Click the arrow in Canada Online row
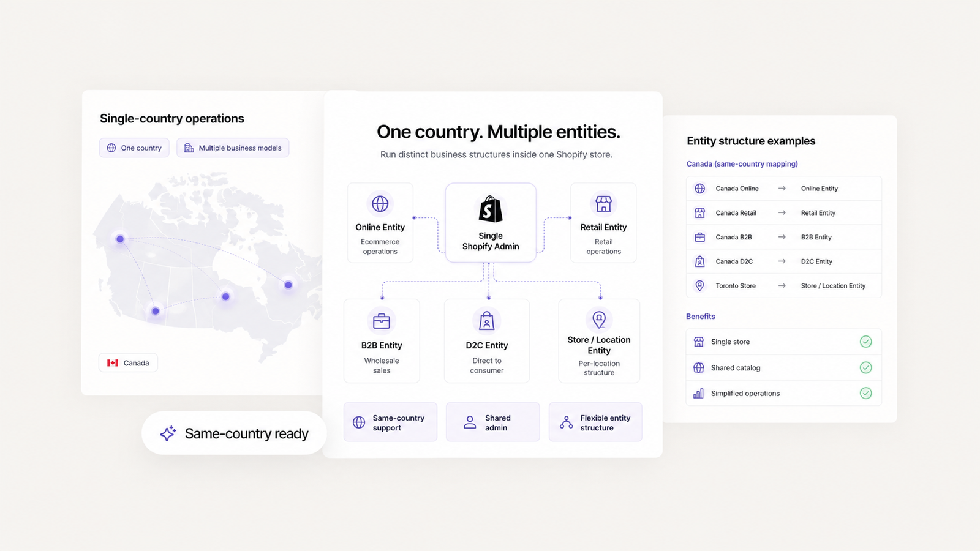 (782, 189)
